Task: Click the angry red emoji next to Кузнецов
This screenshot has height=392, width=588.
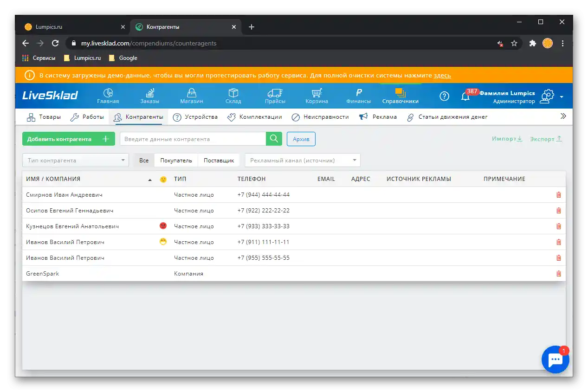Action: pyautogui.click(x=163, y=226)
